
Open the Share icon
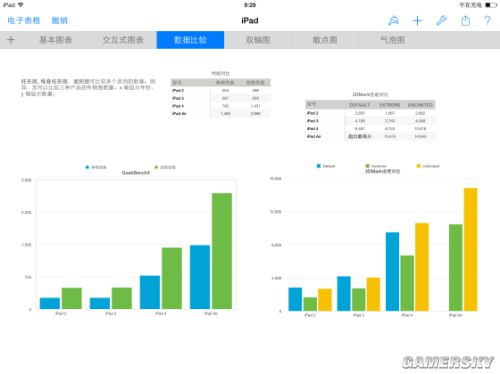point(465,21)
